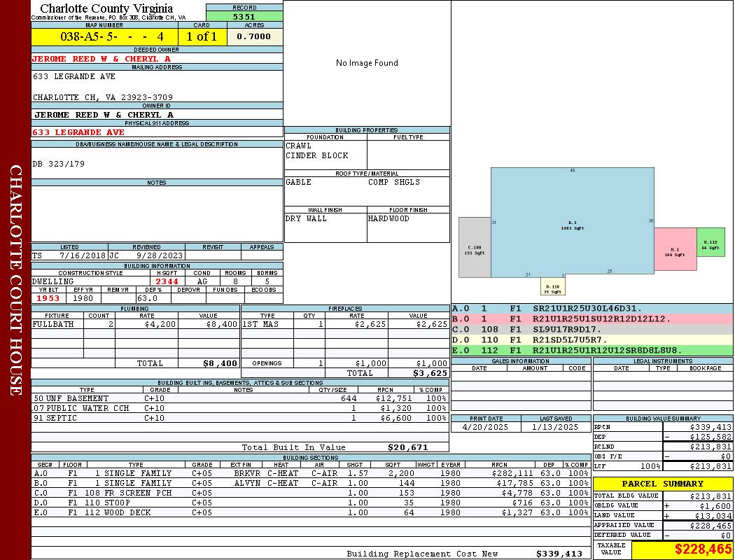Select the A.0 single family building section row

pos(310,473)
